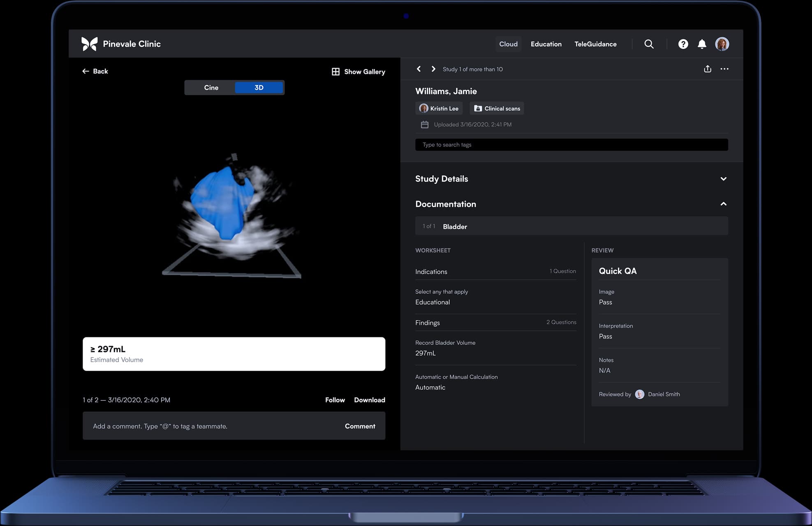Click the Download button
The width and height of the screenshot is (812, 526).
370,400
